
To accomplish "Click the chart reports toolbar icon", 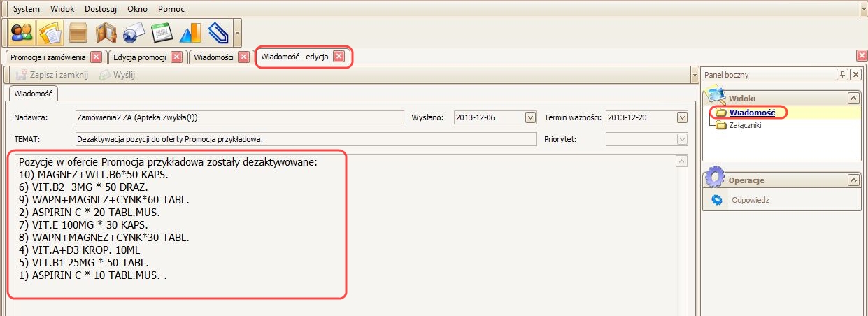I will pos(190,33).
